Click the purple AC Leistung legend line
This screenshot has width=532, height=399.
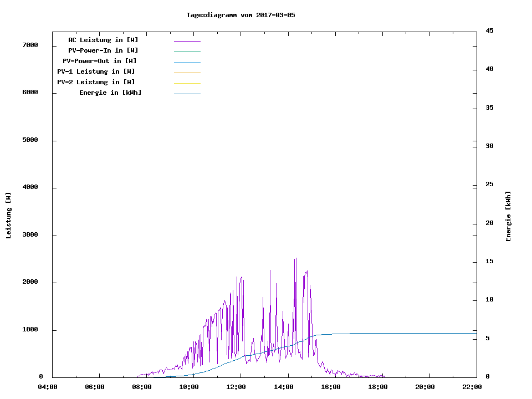click(x=187, y=41)
